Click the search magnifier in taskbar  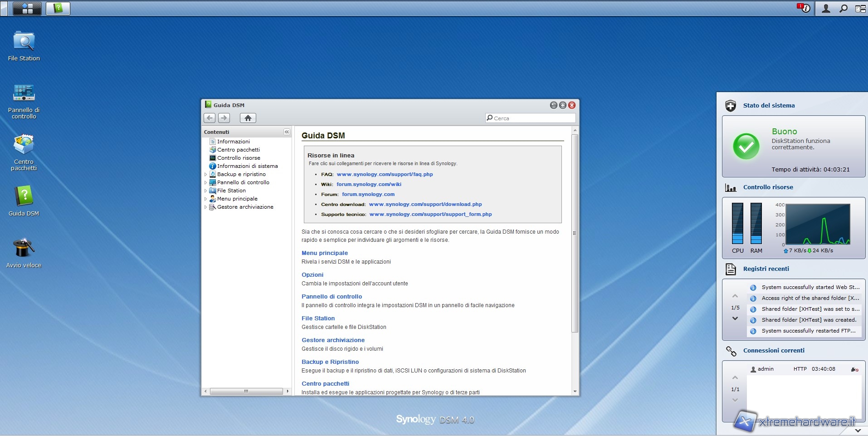[843, 8]
